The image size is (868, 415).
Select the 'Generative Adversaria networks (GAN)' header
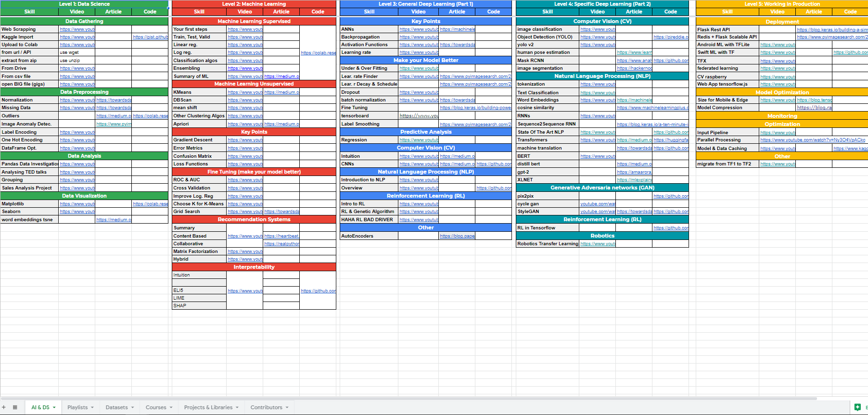coord(602,188)
